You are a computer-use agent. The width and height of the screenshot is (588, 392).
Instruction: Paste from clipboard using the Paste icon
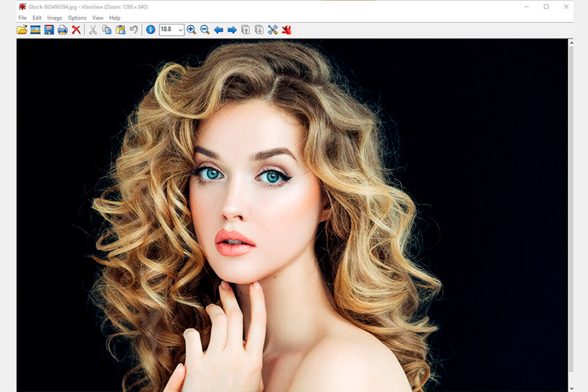tap(120, 29)
